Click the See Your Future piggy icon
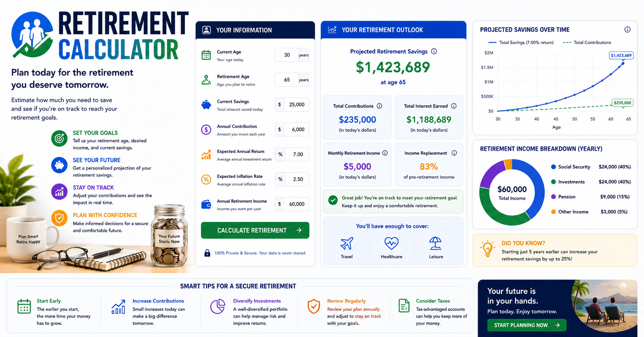The width and height of the screenshot is (644, 337). click(x=59, y=165)
